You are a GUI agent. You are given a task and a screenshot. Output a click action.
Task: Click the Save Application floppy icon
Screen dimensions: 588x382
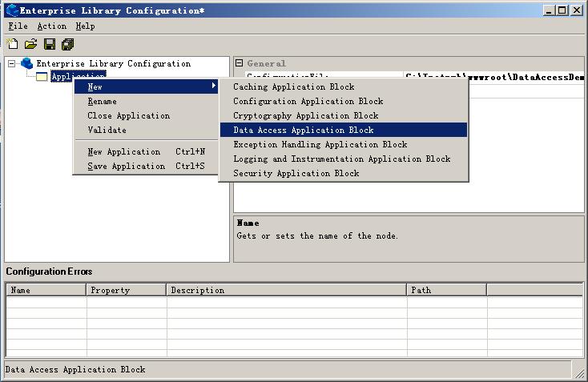pos(49,44)
